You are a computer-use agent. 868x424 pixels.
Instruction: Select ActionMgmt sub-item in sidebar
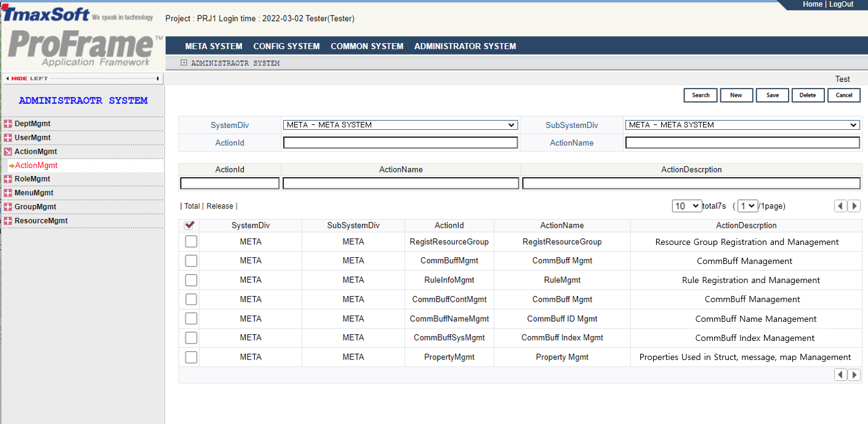36,166
